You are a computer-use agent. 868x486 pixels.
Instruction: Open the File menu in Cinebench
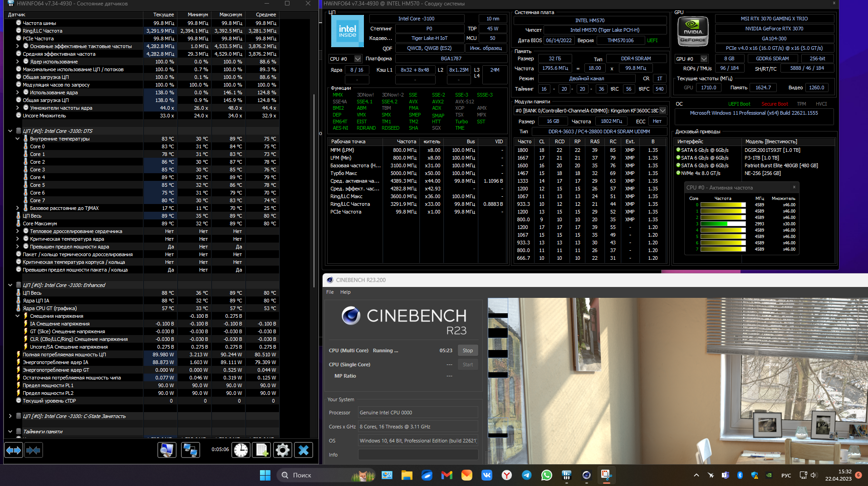click(x=330, y=292)
